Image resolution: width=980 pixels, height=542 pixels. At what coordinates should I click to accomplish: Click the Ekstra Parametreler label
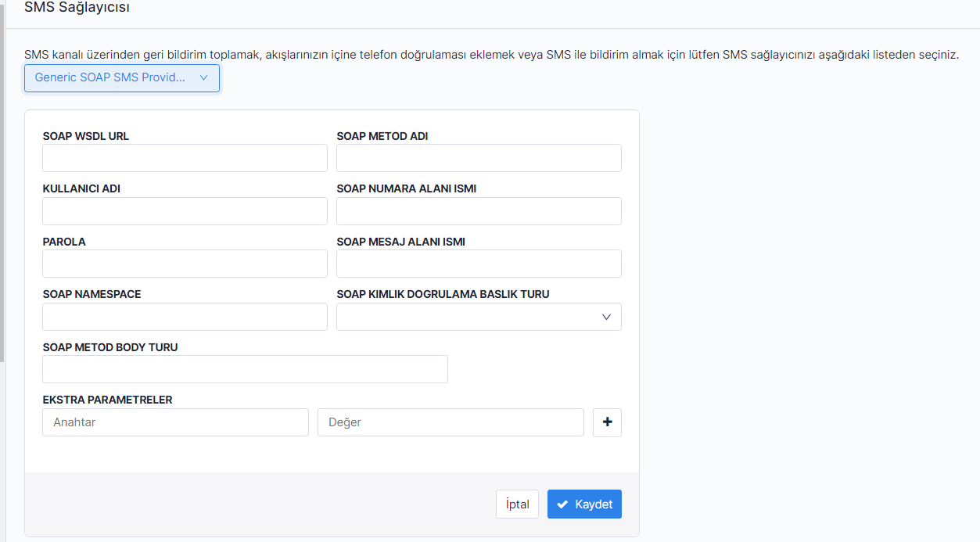pos(107,400)
